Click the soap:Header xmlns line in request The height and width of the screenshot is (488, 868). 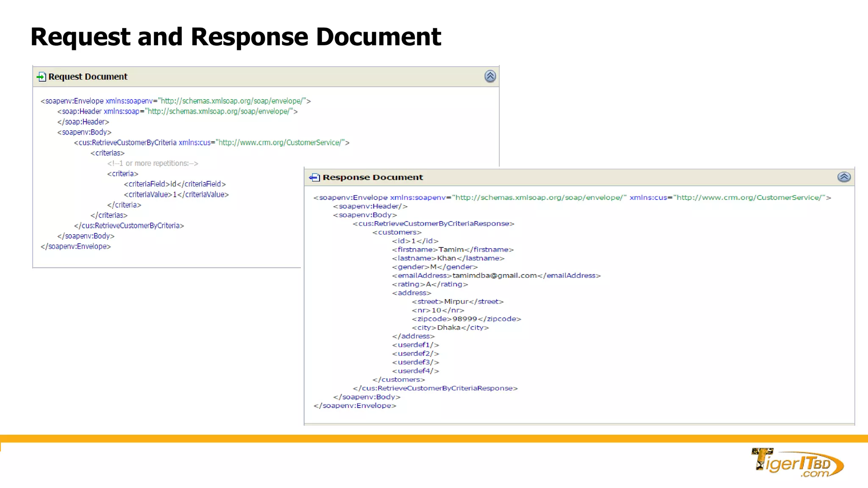coord(178,111)
